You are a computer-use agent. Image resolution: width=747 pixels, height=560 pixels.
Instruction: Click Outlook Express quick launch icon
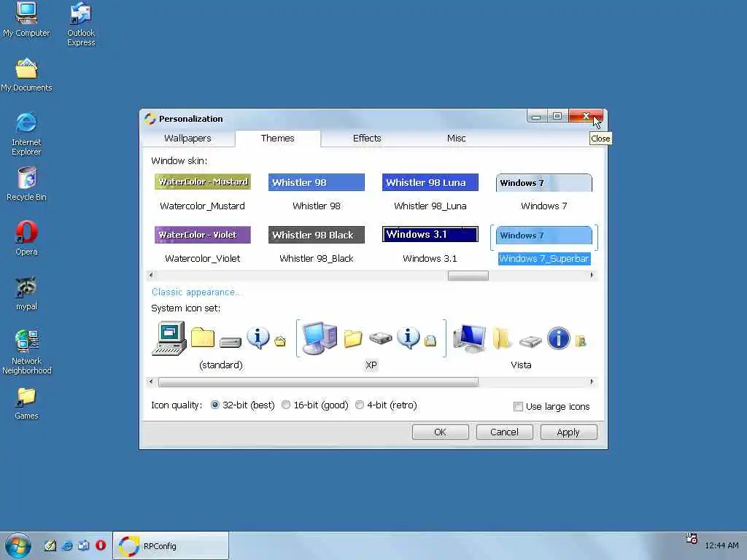(x=84, y=545)
